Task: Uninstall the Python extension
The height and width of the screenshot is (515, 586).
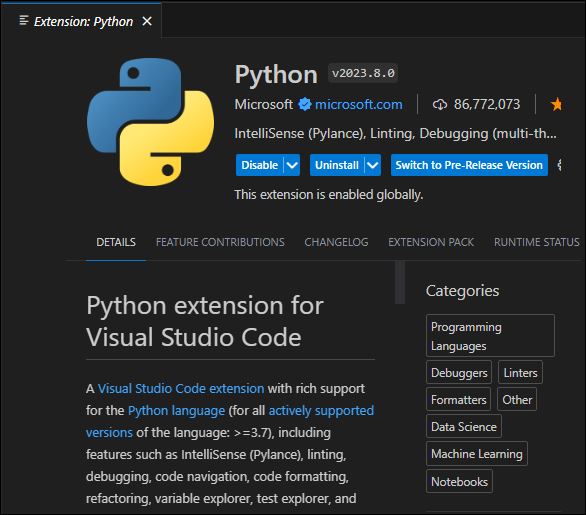Action: tap(337, 165)
